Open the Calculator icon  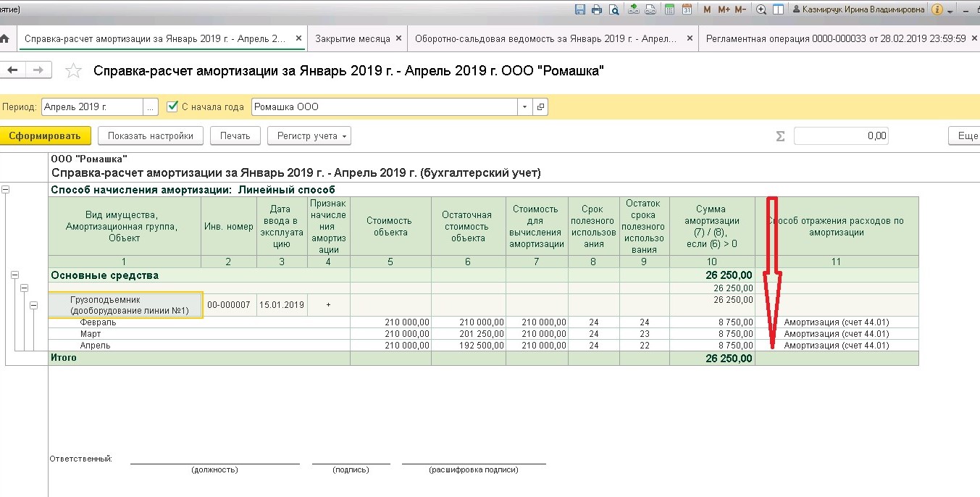669,9
